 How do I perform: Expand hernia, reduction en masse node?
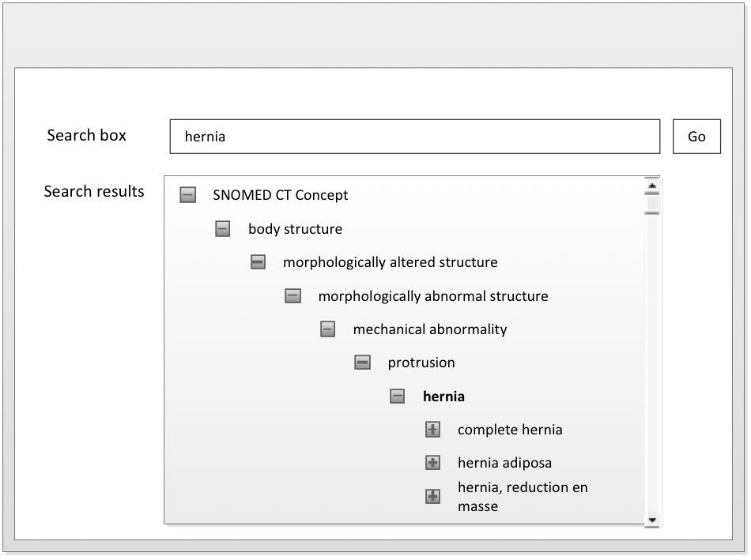pyautogui.click(x=432, y=497)
